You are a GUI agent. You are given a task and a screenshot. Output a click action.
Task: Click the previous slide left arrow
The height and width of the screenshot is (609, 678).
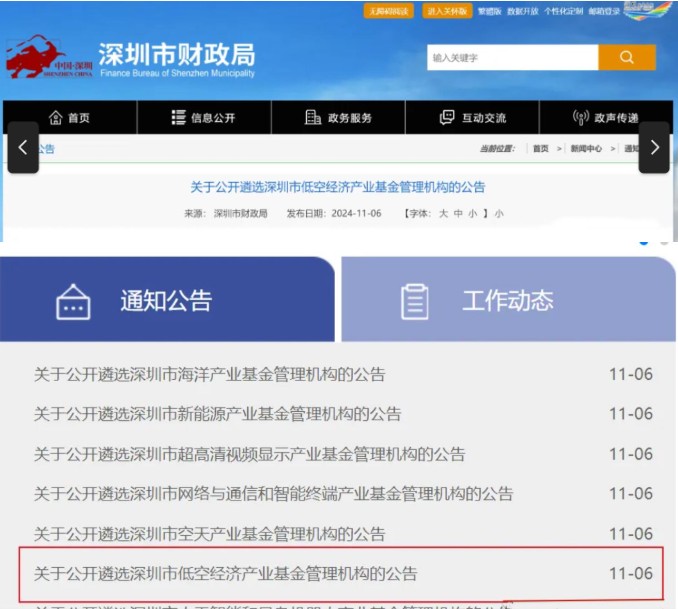(23, 147)
